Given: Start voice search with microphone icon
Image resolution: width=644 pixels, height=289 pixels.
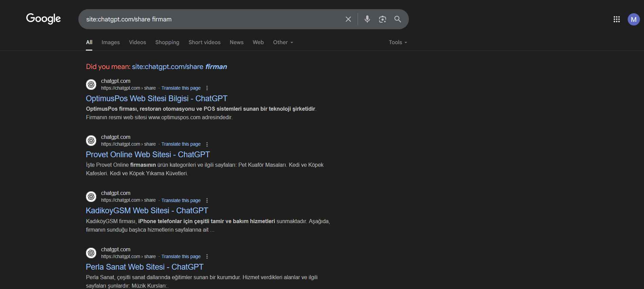Looking at the screenshot, I should [367, 19].
